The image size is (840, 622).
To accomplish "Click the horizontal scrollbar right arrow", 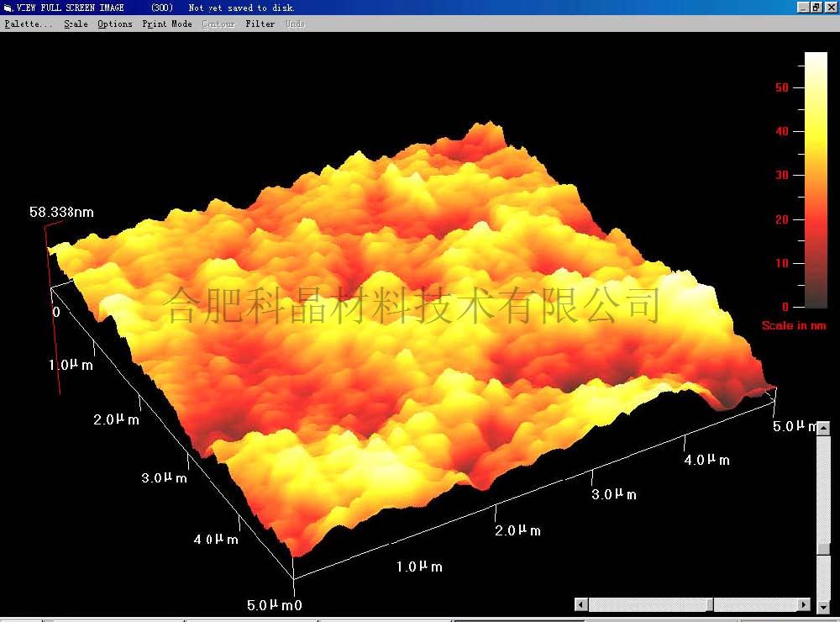I will (x=804, y=604).
